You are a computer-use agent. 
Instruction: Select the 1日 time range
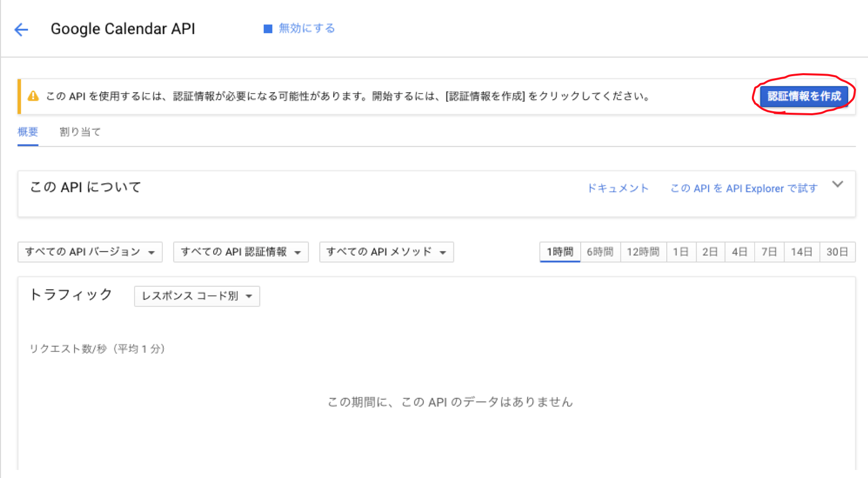pos(681,252)
